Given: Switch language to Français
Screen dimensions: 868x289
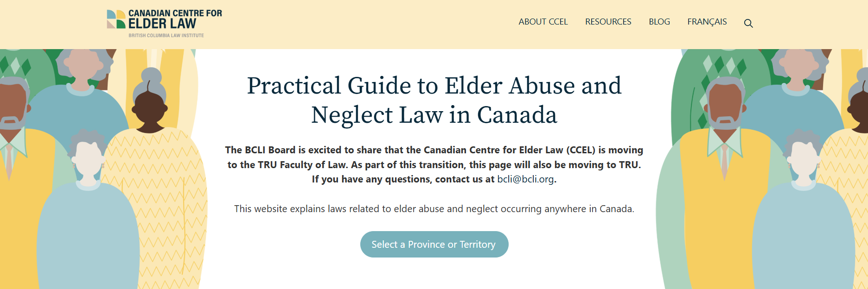Looking at the screenshot, I should click(x=707, y=22).
